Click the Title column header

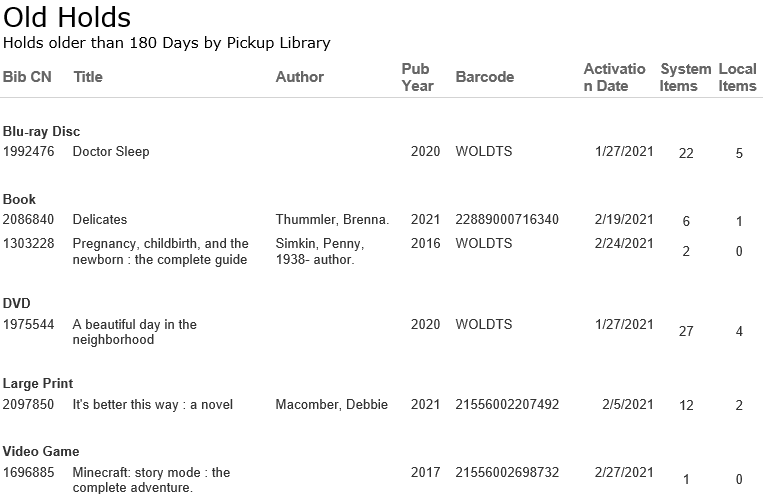click(x=88, y=77)
